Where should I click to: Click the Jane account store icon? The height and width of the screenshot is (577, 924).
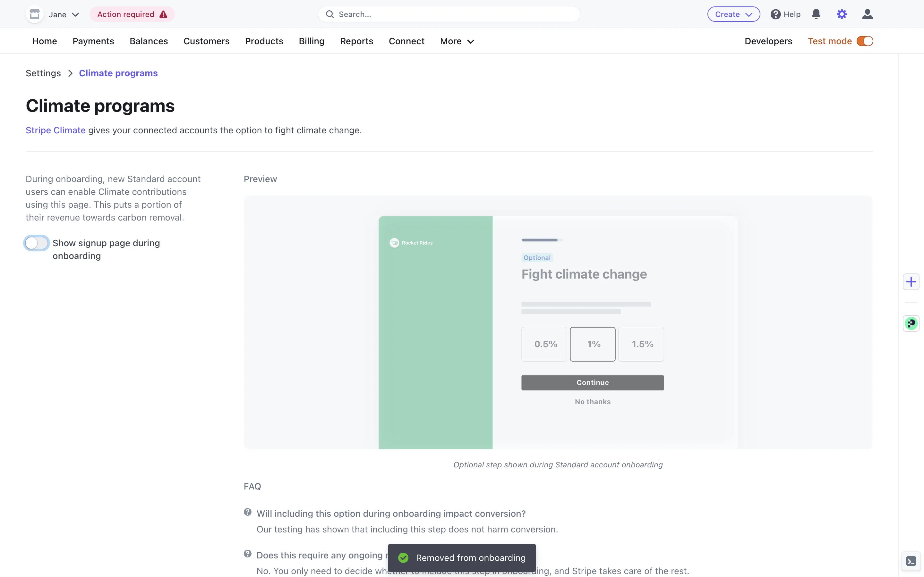tap(35, 14)
